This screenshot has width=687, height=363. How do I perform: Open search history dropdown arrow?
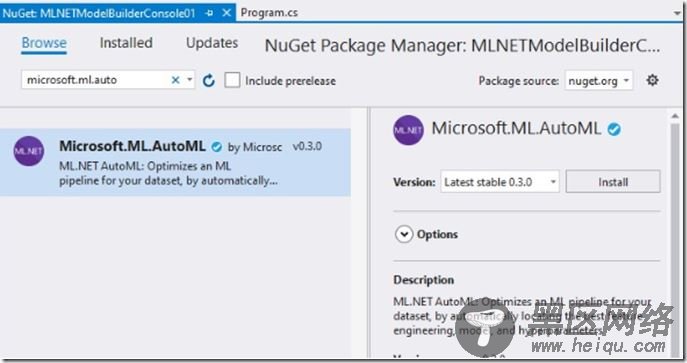[x=189, y=80]
